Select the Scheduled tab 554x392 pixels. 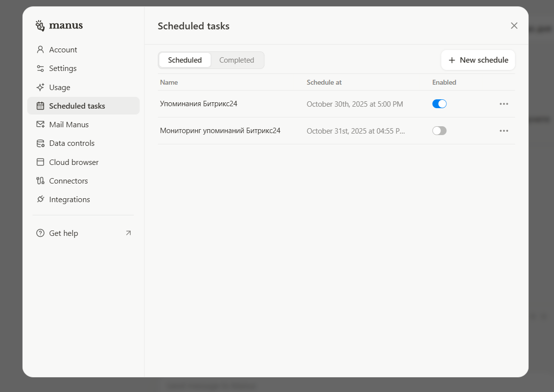pos(185,60)
